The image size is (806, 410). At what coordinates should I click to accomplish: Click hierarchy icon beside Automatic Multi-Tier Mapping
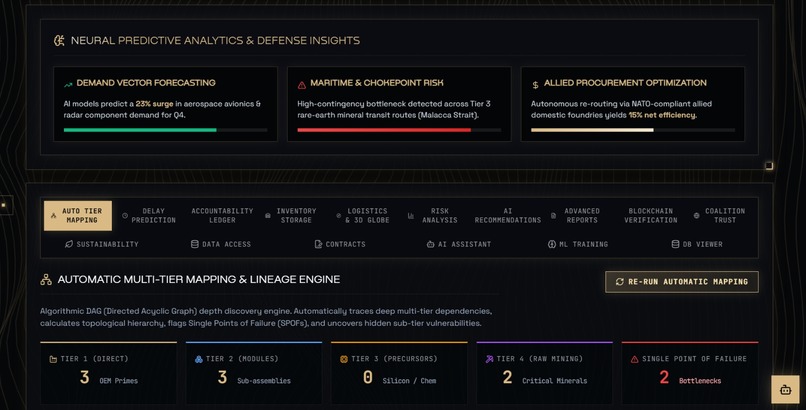[x=46, y=279]
